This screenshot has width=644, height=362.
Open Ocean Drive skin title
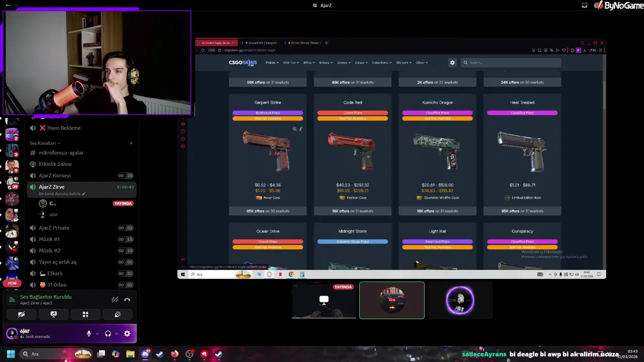[268, 231]
